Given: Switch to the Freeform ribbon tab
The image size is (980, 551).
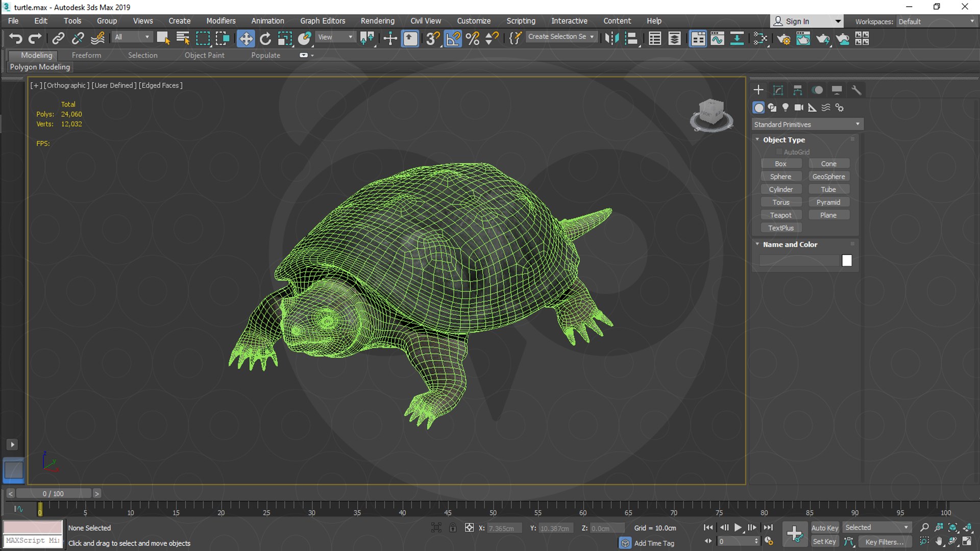Looking at the screenshot, I should 86,55.
